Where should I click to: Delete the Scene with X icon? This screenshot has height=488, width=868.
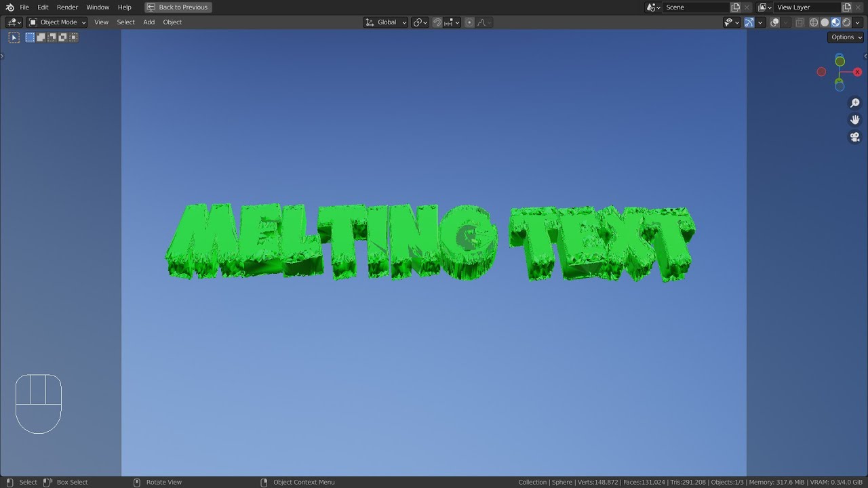[747, 7]
